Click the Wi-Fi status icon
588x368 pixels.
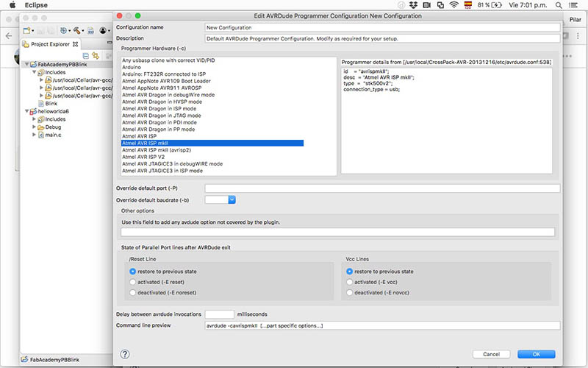coord(453,5)
